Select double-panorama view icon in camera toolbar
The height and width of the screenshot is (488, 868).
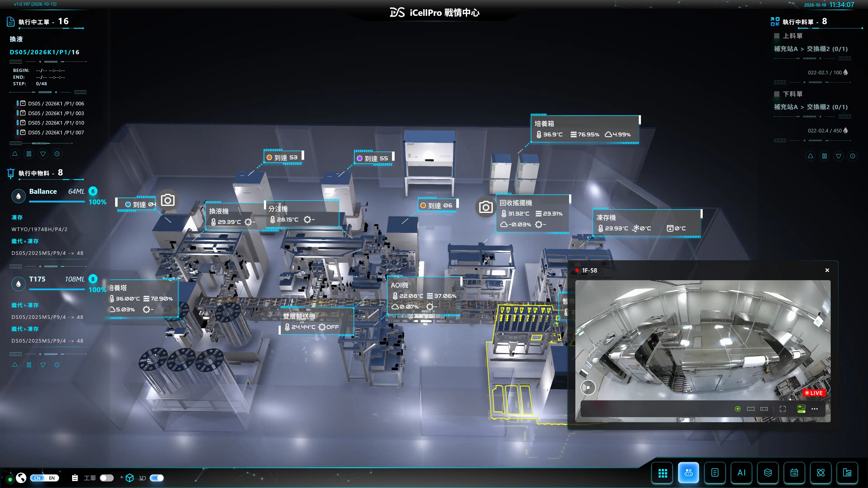(x=764, y=409)
